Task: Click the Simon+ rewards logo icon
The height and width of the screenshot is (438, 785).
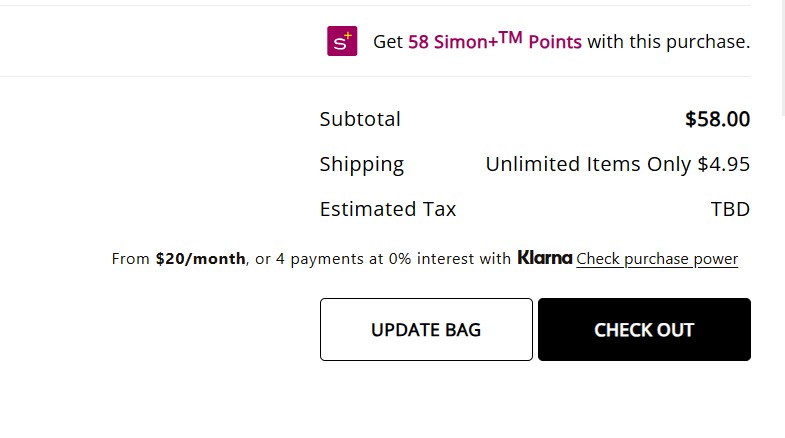Action: click(342, 41)
